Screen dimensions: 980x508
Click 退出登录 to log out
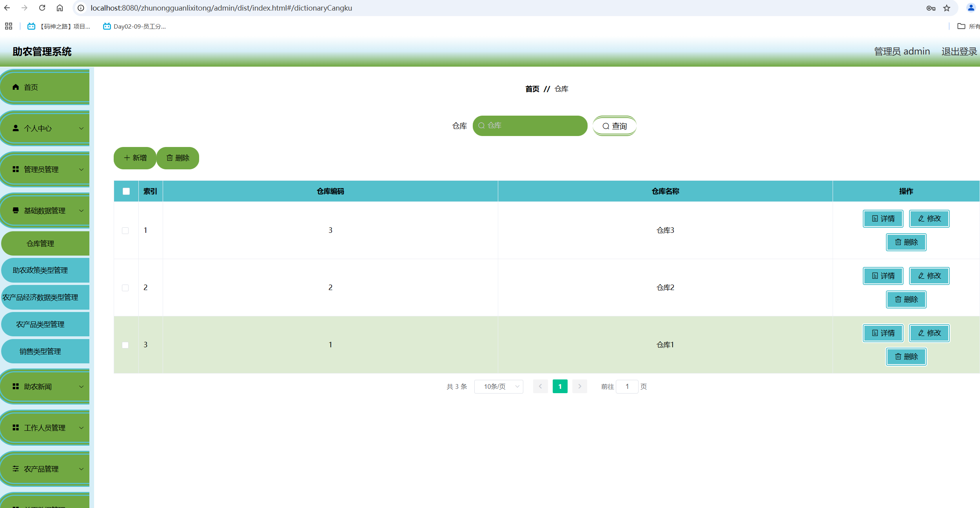click(959, 51)
